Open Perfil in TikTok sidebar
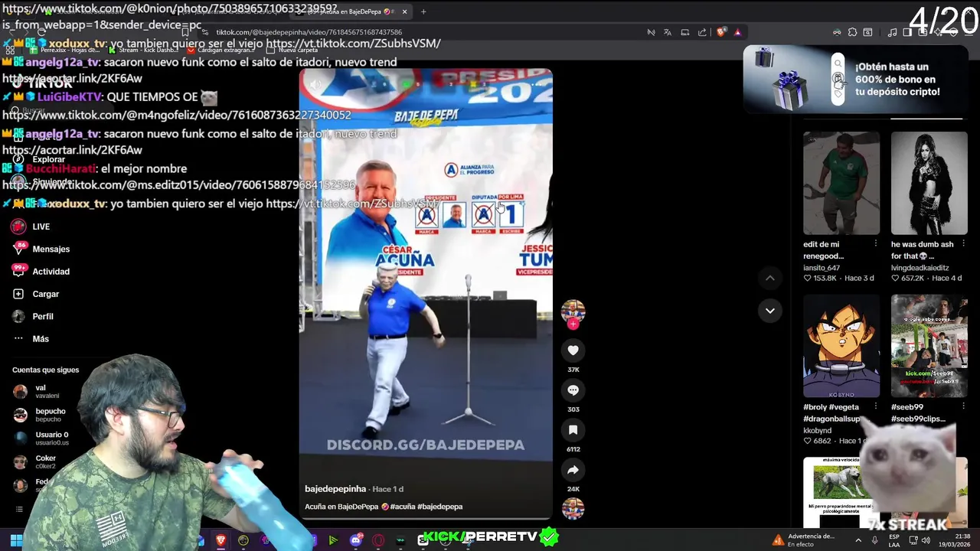980x551 pixels. 33,316
